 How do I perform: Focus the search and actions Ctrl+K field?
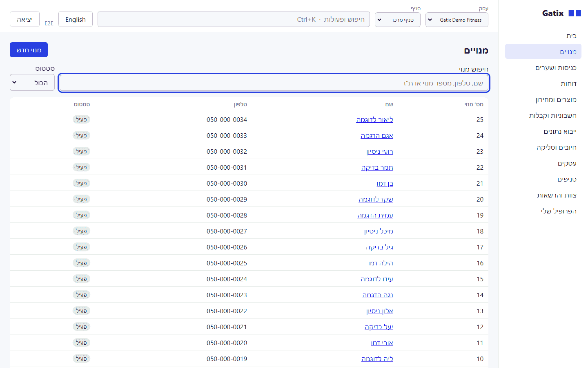[x=234, y=19]
